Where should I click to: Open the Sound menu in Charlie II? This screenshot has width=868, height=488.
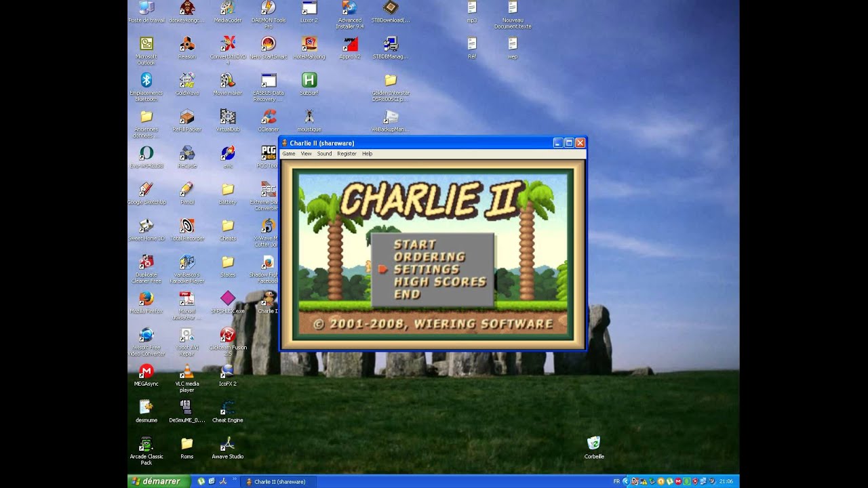(325, 154)
